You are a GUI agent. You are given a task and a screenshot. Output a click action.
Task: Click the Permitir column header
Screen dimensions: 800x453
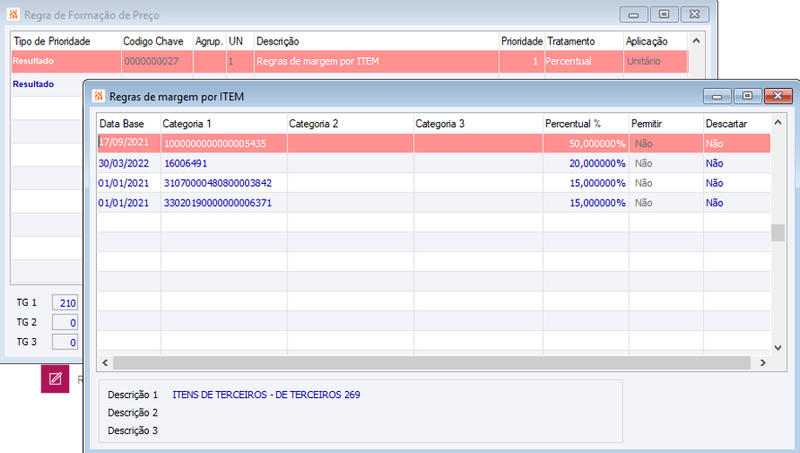click(666, 123)
